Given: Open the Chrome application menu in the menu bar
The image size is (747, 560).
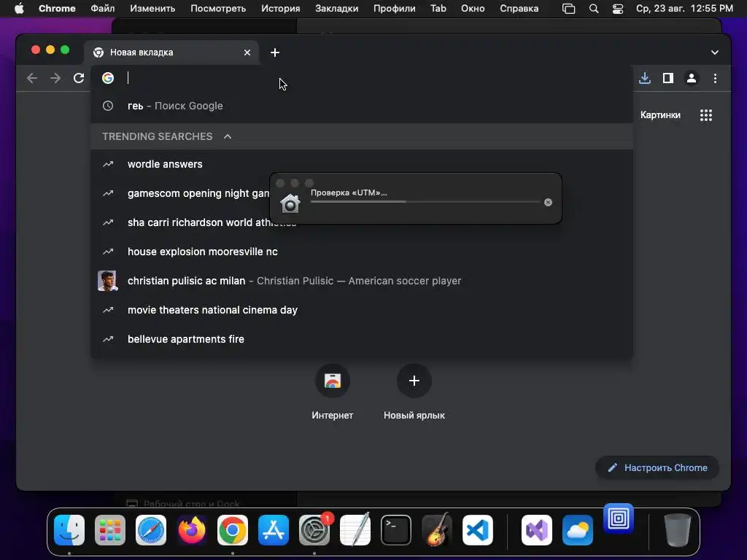Looking at the screenshot, I should tap(57, 9).
